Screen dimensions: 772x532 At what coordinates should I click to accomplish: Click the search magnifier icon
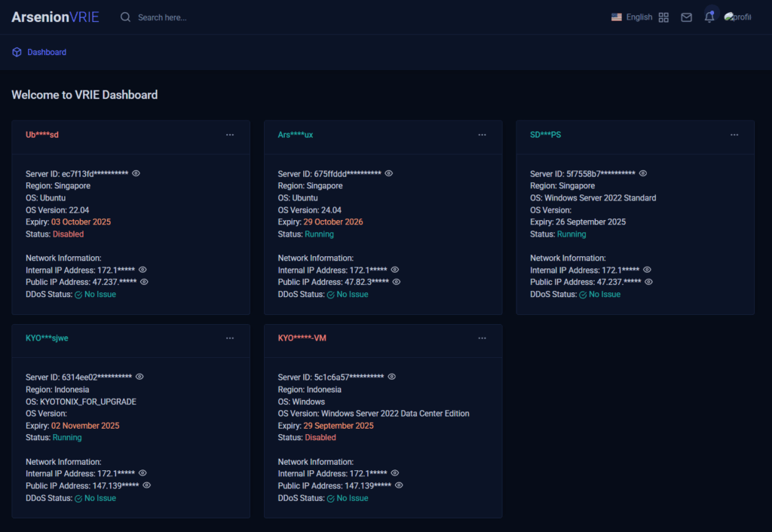[125, 17]
